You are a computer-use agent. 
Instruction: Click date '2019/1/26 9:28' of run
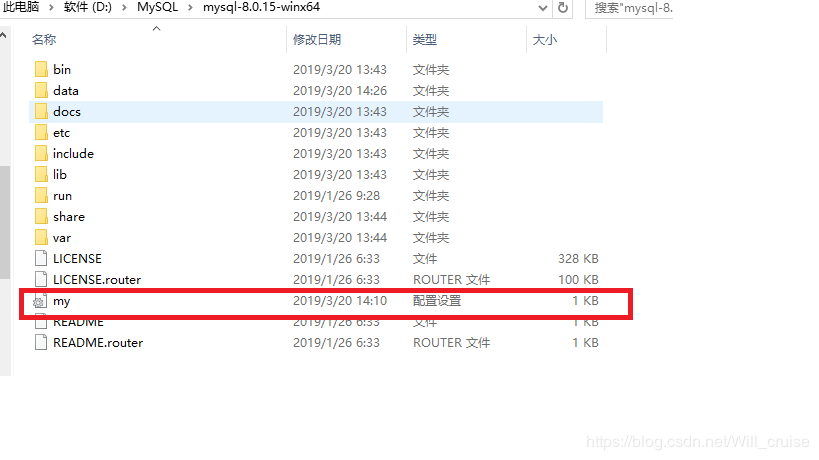[336, 196]
